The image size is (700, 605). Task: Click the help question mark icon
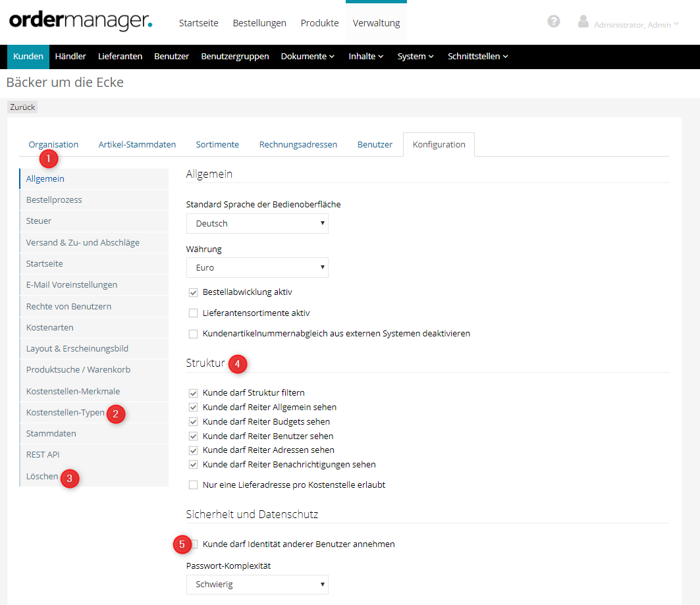[554, 22]
